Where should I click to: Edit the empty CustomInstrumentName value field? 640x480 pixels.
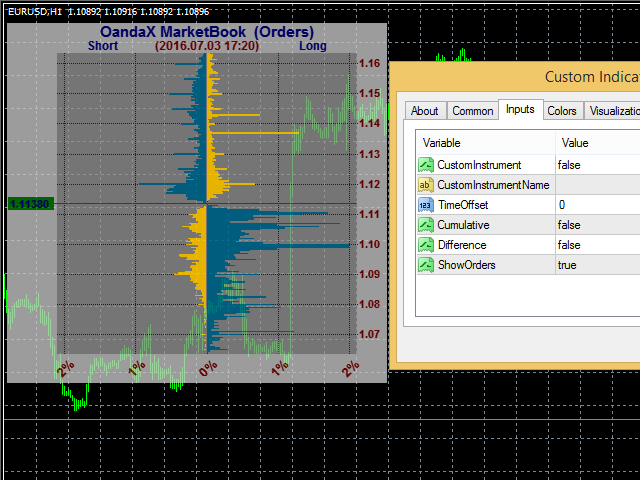(x=598, y=185)
